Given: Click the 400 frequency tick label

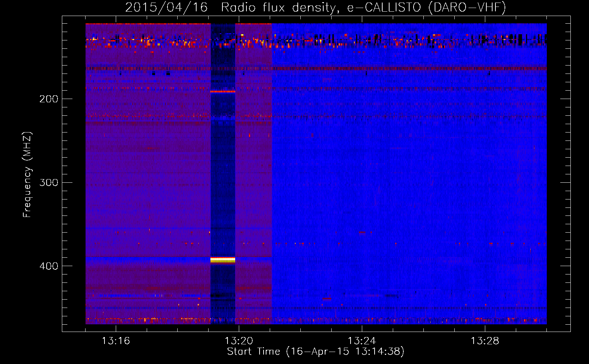Looking at the screenshot, I should pyautogui.click(x=49, y=266).
